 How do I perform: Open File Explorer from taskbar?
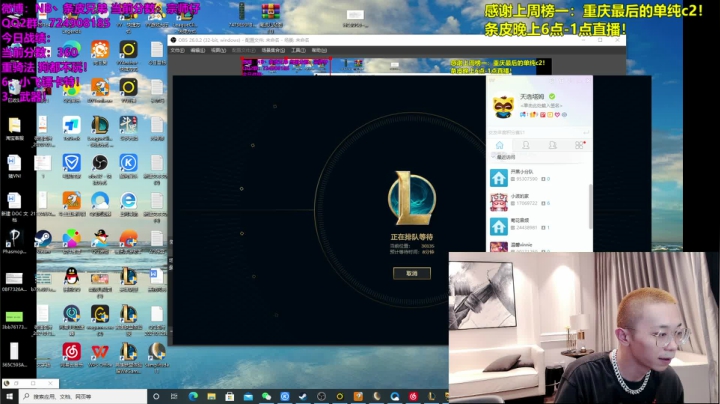click(211, 396)
